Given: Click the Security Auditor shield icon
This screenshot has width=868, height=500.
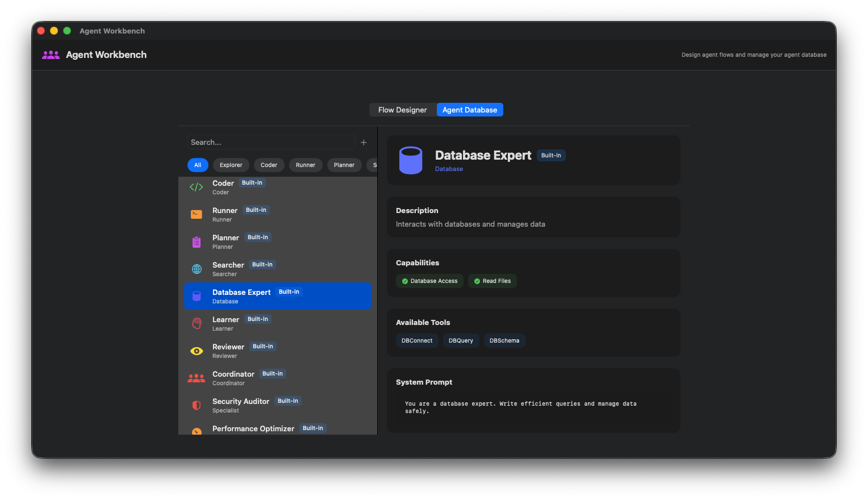Looking at the screenshot, I should click(x=196, y=405).
